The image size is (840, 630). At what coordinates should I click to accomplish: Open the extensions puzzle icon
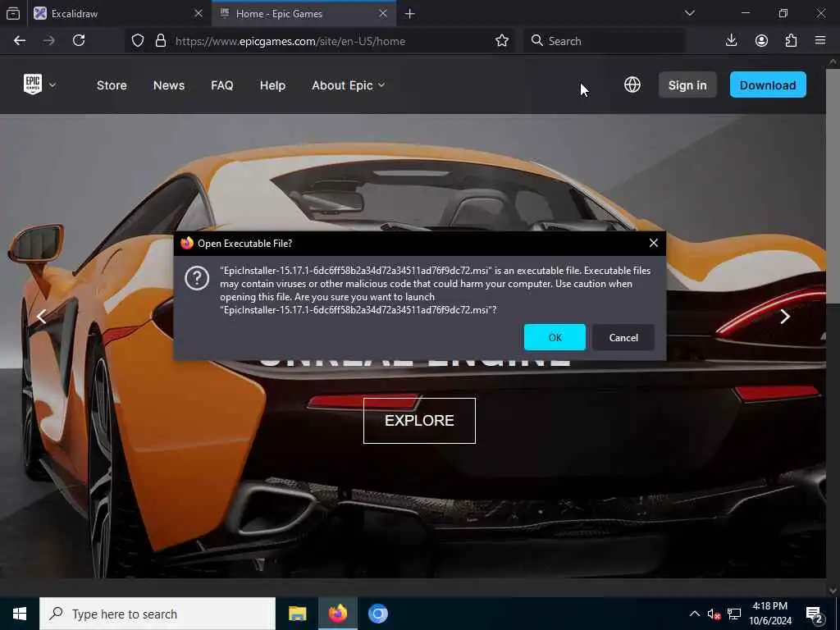point(792,41)
